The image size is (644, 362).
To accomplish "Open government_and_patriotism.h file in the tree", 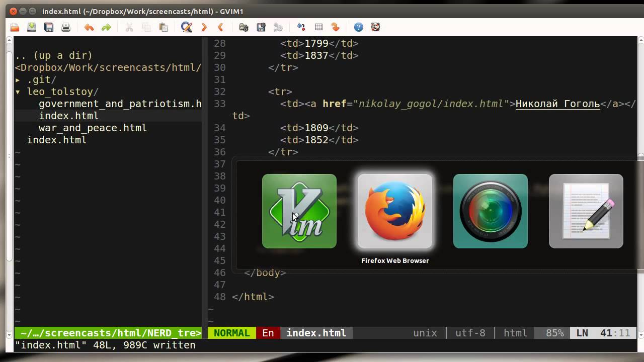I will click(120, 104).
